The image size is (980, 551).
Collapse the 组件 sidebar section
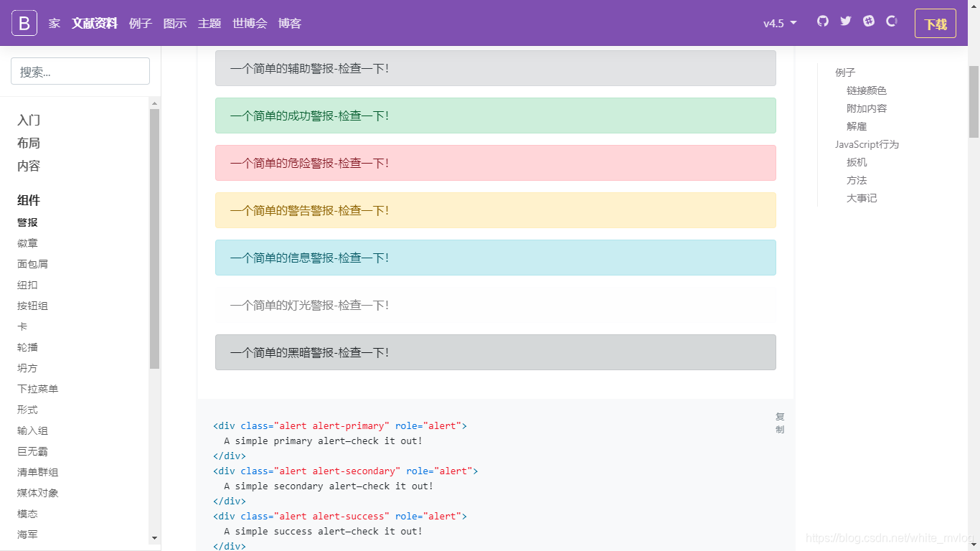click(x=29, y=200)
